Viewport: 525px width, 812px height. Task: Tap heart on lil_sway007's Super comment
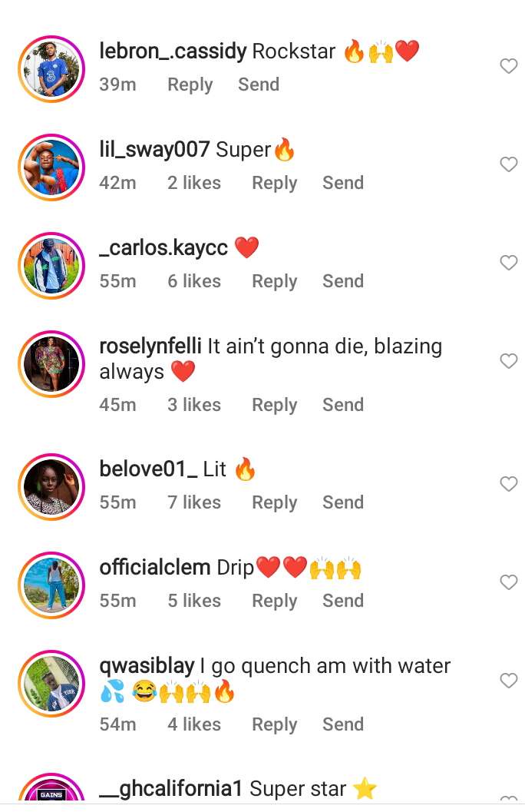pyautogui.click(x=508, y=164)
